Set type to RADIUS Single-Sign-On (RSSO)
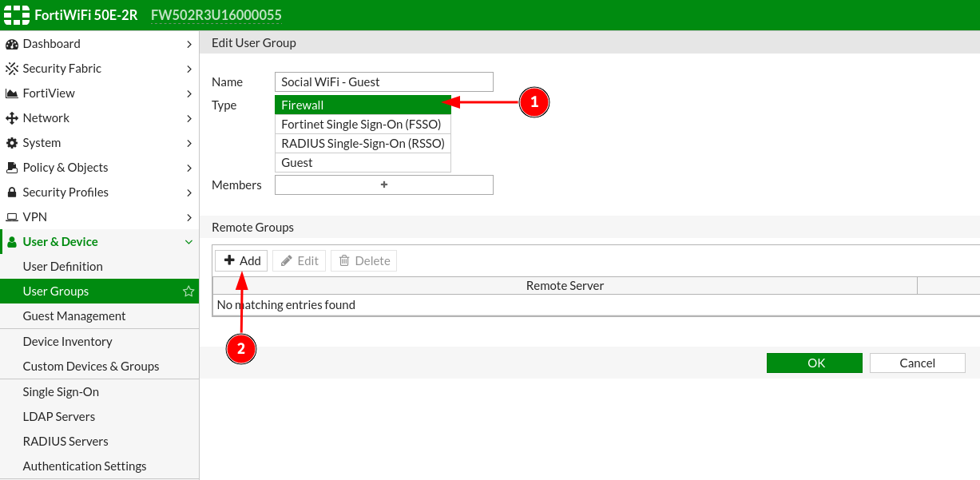Viewport: 980px width, 480px height. pyautogui.click(x=363, y=144)
